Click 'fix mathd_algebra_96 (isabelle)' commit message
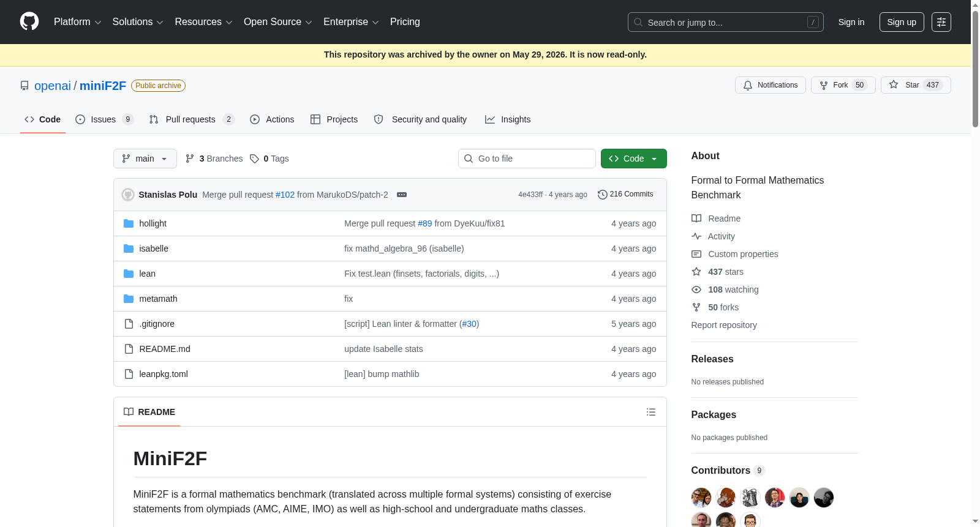 tap(404, 249)
